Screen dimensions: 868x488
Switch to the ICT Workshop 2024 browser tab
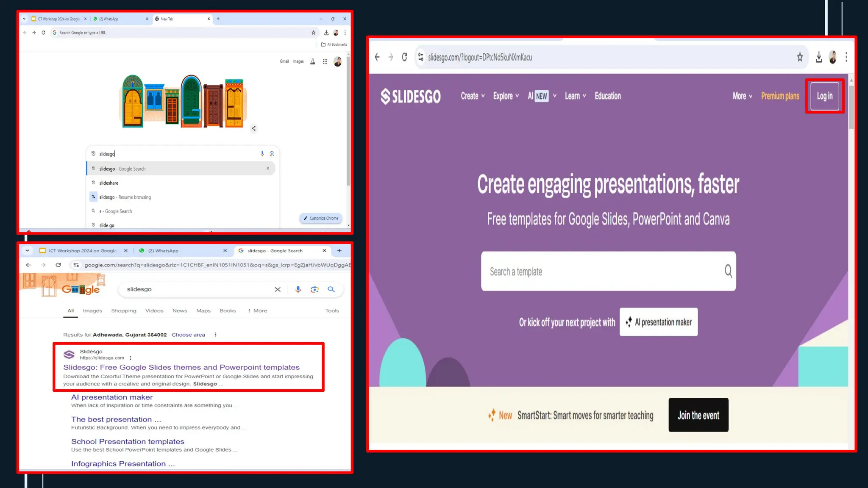83,251
